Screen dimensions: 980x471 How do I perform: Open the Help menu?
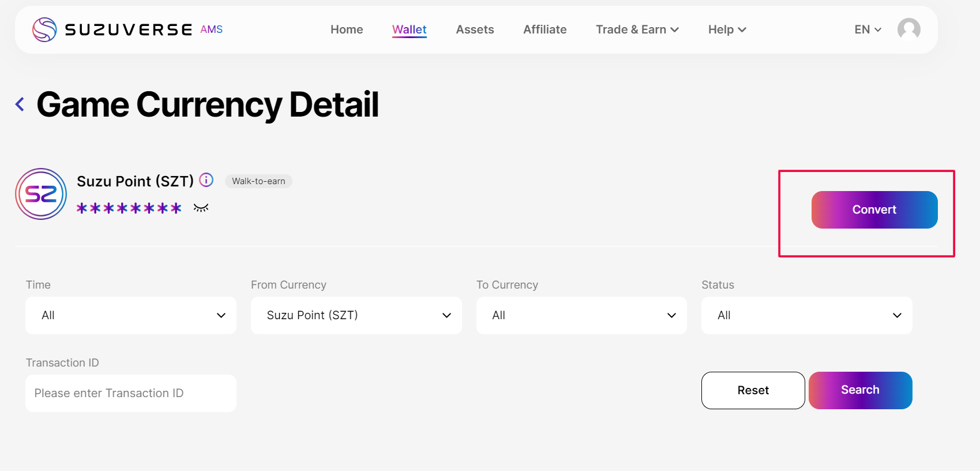click(x=727, y=29)
